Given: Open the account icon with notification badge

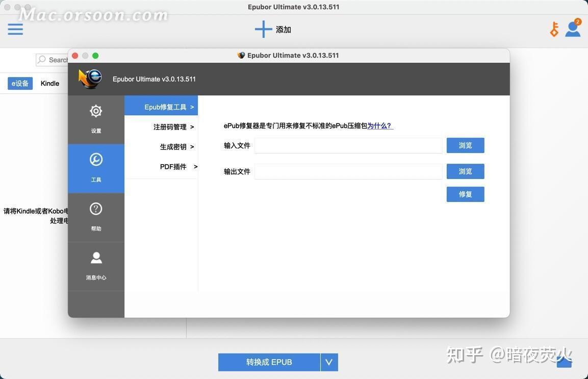Looking at the screenshot, I should [x=572, y=29].
